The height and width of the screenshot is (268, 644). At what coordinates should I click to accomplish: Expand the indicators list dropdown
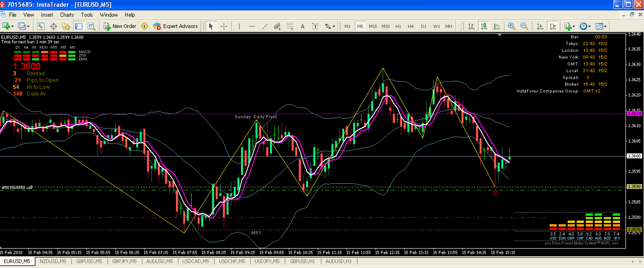pos(573,26)
